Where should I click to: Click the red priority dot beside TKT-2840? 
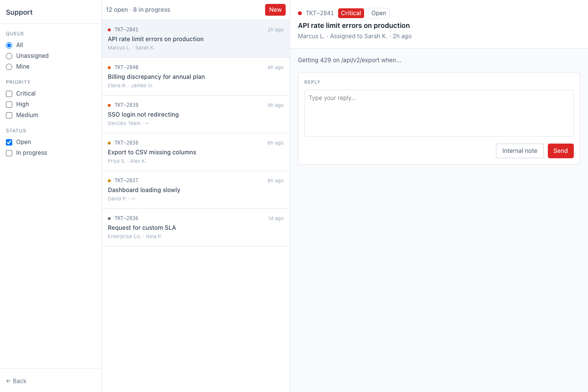click(108, 67)
